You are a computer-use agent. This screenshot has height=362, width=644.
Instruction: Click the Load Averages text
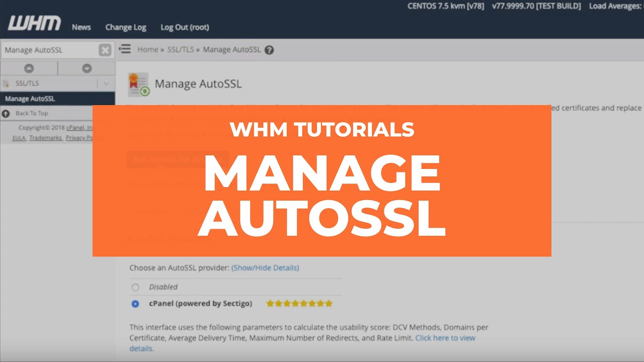click(x=616, y=6)
